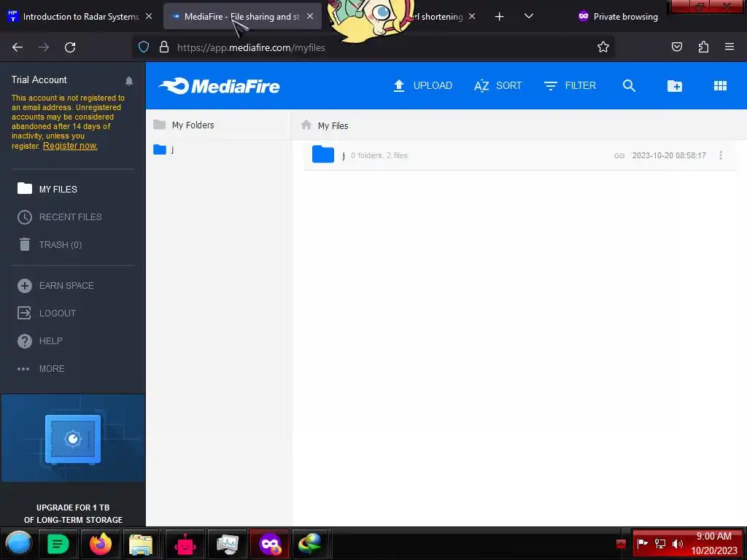The image size is (747, 560).
Task: Switch to grid view icon
Action: (x=720, y=86)
